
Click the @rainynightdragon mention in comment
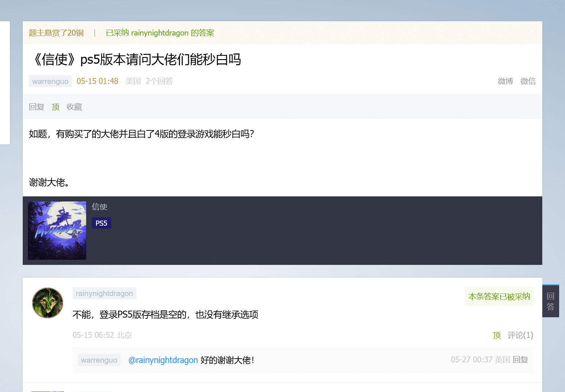(x=163, y=360)
